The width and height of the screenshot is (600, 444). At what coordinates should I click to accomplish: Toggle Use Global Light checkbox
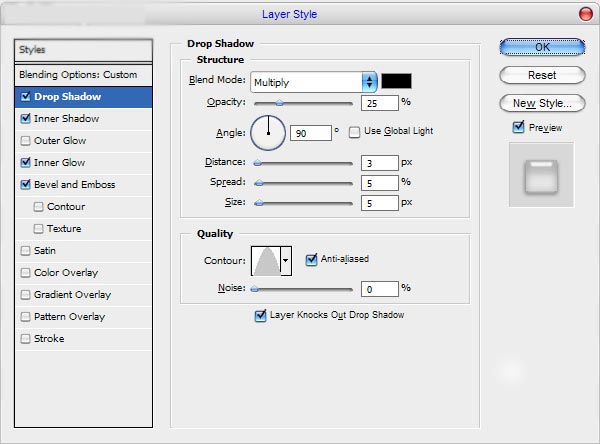click(x=355, y=132)
